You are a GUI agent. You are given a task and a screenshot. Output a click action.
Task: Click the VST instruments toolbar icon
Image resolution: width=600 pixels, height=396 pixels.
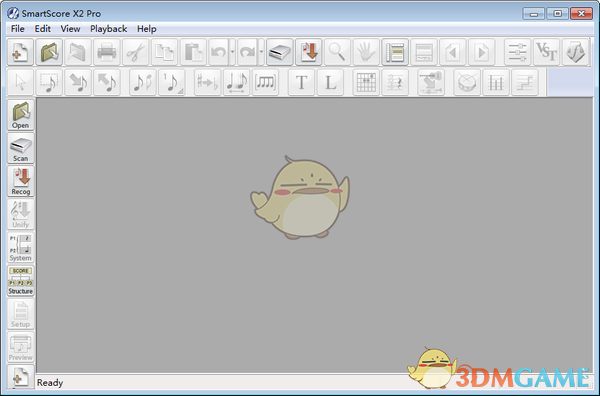tap(546, 52)
